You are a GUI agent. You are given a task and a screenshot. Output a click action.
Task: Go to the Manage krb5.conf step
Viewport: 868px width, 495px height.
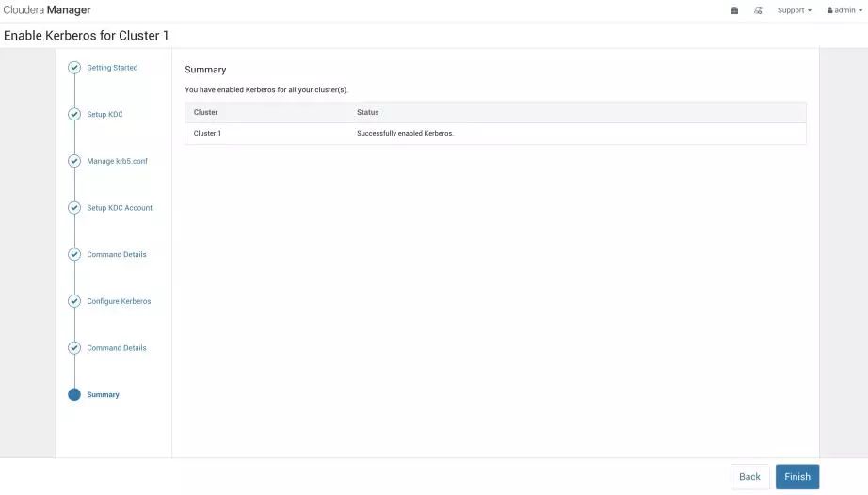pyautogui.click(x=117, y=161)
